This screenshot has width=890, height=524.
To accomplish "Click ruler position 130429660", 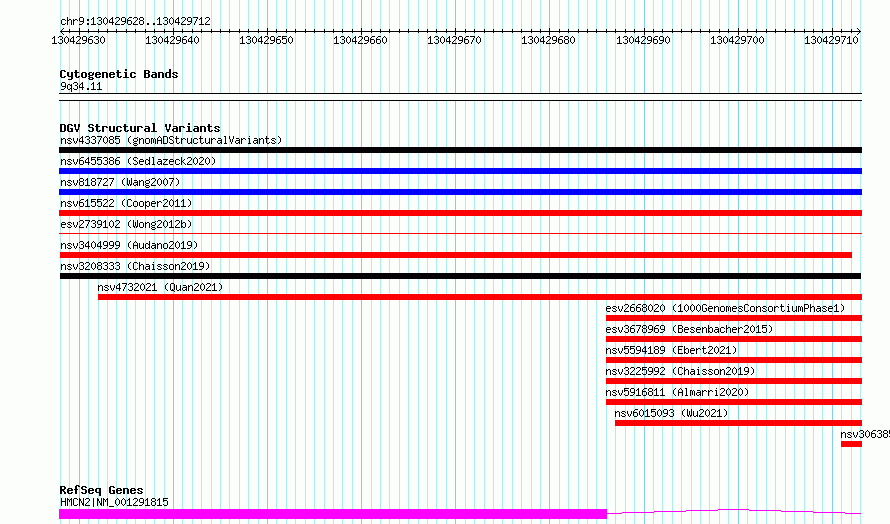I will click(x=360, y=40).
